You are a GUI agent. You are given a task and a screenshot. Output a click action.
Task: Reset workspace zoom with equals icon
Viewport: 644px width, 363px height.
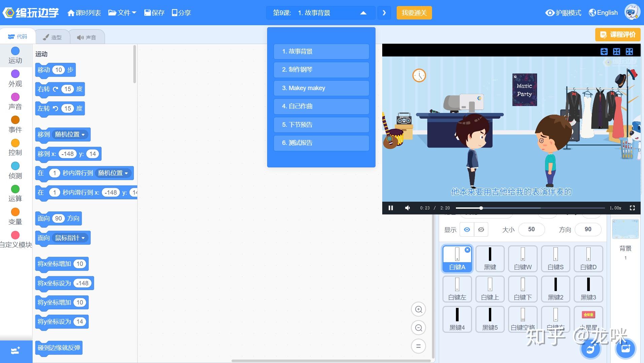(x=419, y=346)
